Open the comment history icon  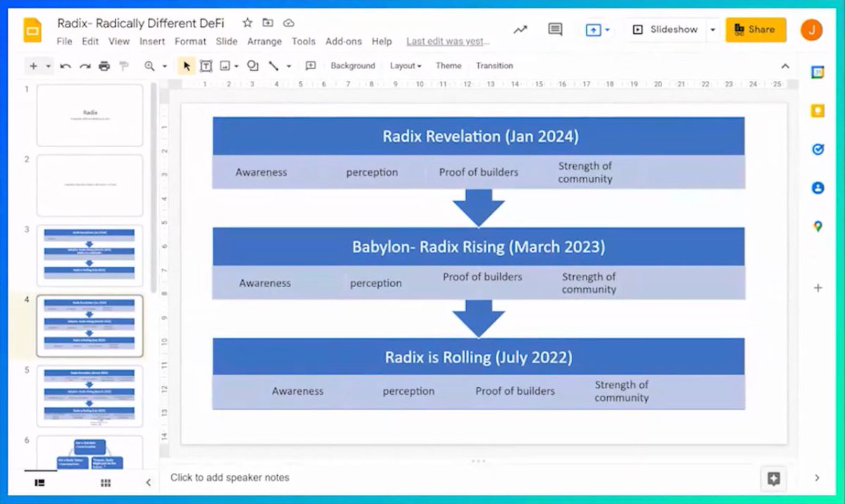pos(556,30)
